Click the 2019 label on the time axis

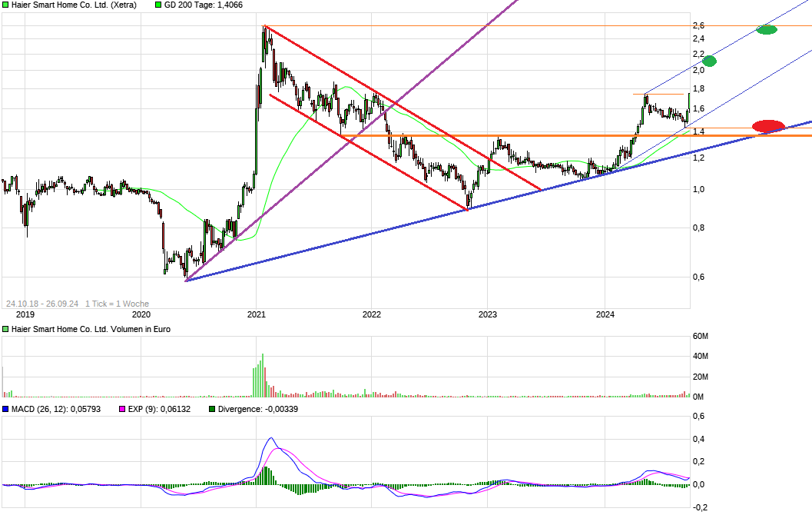[x=25, y=315]
